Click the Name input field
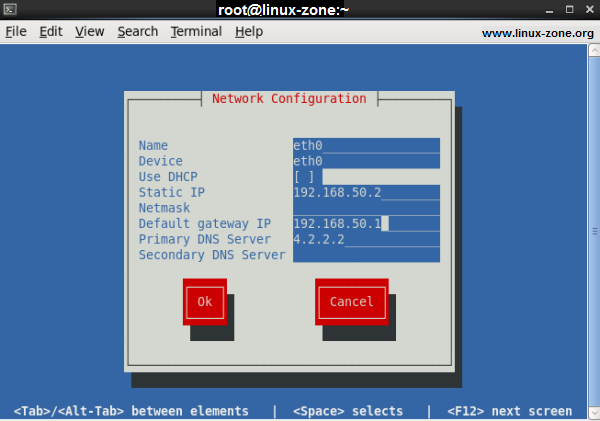Screen dimensions: 600x421 tap(366, 145)
